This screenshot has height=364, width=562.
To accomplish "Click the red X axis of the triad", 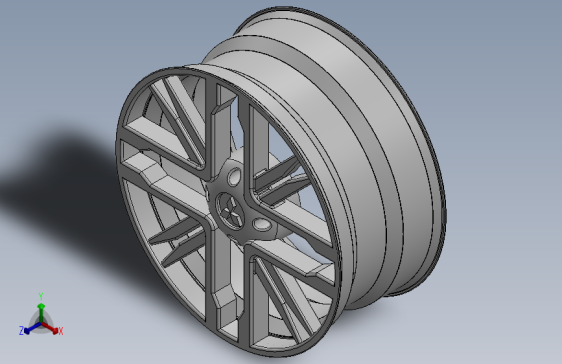I will pos(50,327).
